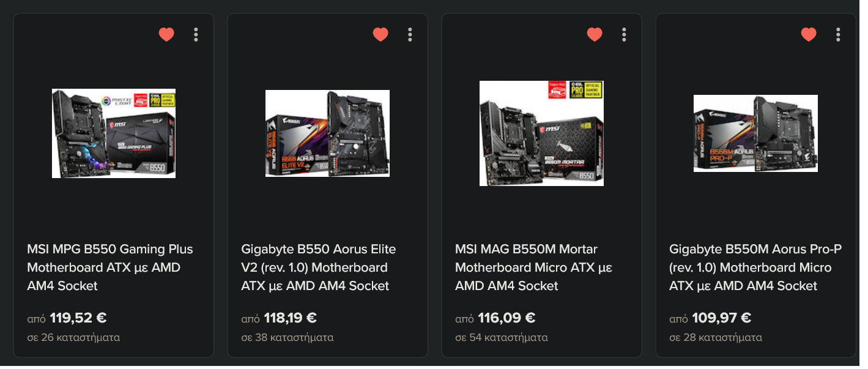Select the 119,52 € price

tap(78, 318)
